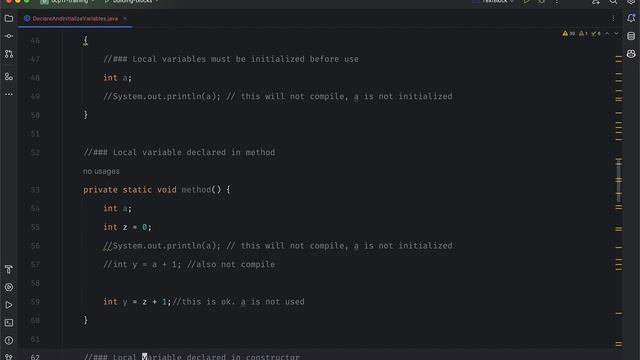Open inspection warnings summary widget
The width and height of the screenshot is (640, 360).
pyautogui.click(x=581, y=33)
